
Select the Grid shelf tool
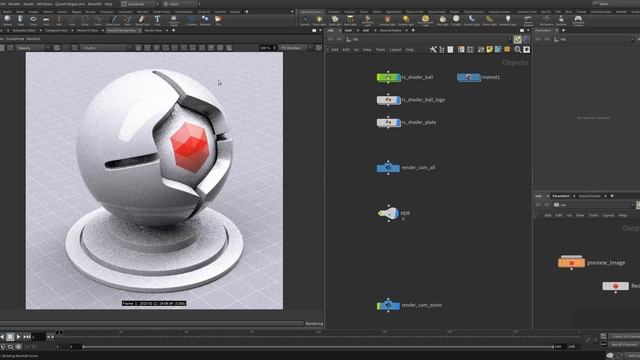click(46, 20)
